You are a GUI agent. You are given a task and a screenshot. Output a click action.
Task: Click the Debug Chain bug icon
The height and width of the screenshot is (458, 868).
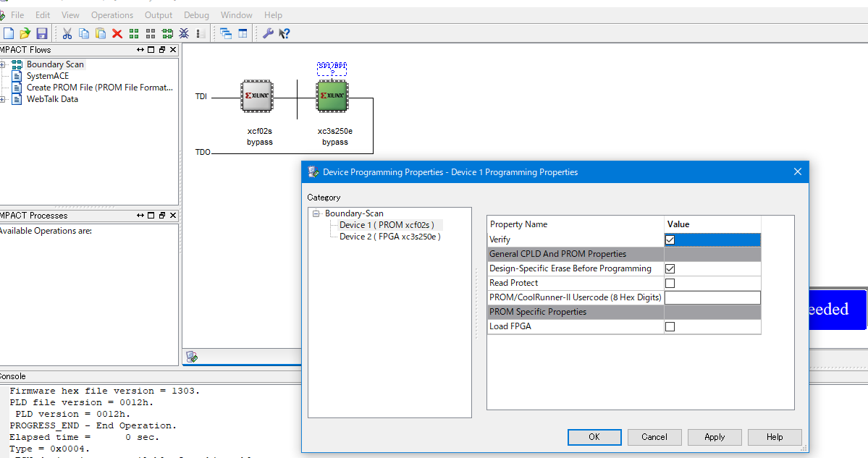click(x=184, y=33)
